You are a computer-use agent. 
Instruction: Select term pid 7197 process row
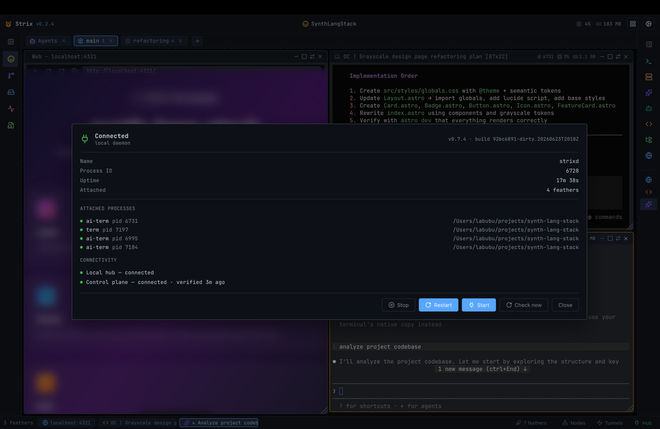(x=329, y=230)
